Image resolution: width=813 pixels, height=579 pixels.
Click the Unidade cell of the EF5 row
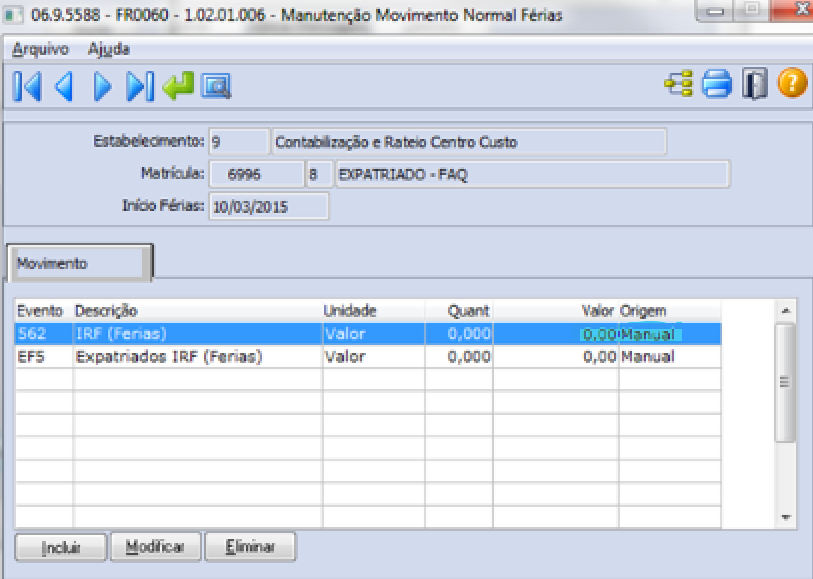373,357
